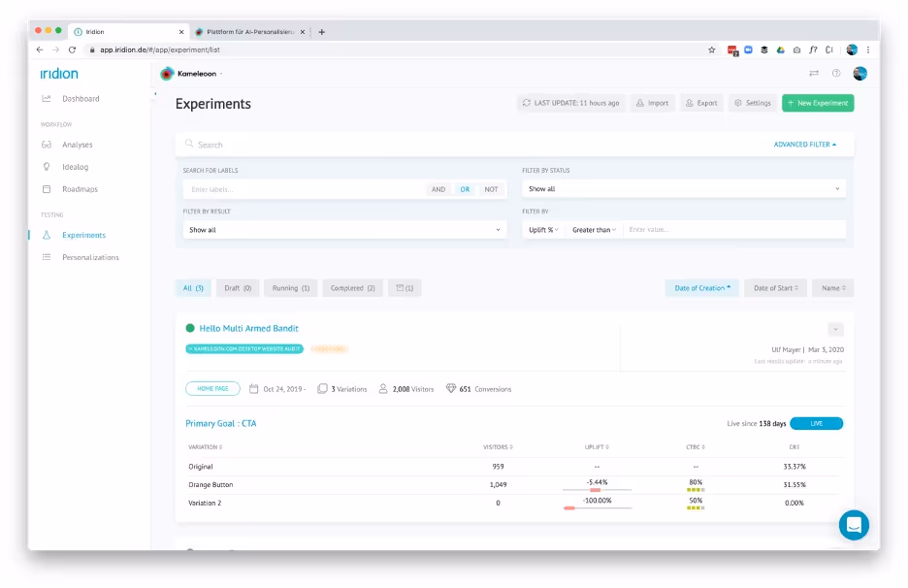Refresh via LAST UPDATE button
Screen dimensions: 908x588
571,103
